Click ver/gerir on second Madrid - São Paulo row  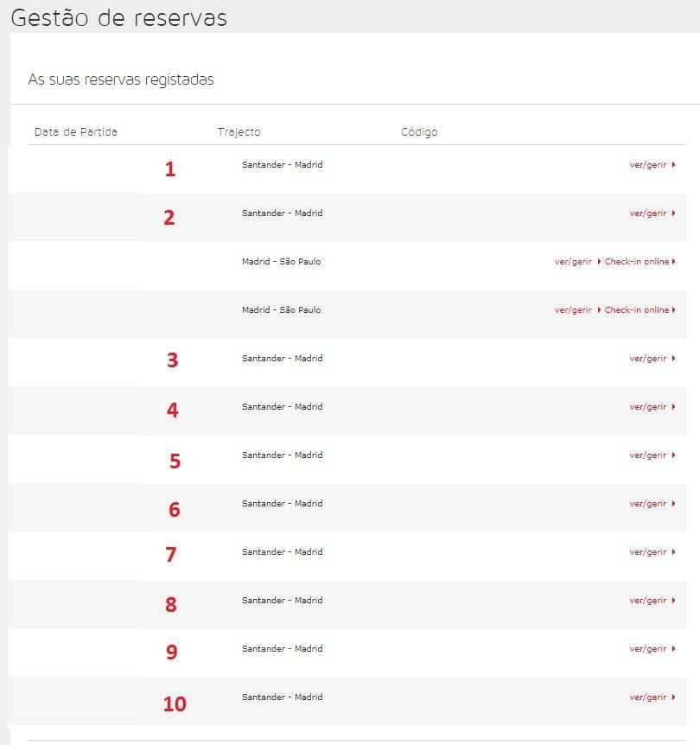tap(573, 310)
